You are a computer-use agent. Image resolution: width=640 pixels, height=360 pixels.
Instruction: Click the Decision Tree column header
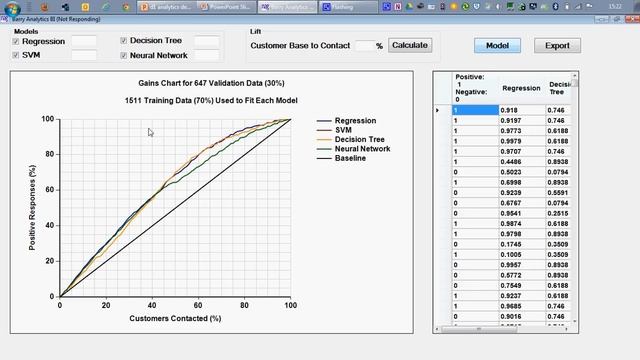click(558, 88)
